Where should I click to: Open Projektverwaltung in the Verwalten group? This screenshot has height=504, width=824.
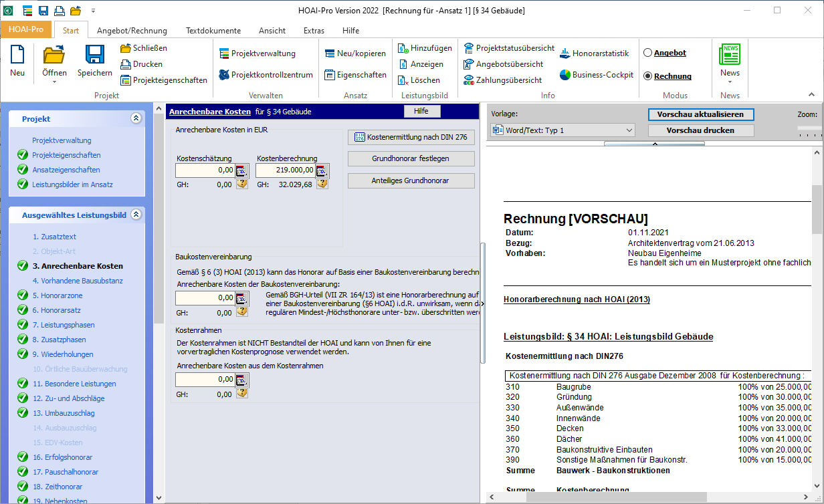click(x=257, y=53)
